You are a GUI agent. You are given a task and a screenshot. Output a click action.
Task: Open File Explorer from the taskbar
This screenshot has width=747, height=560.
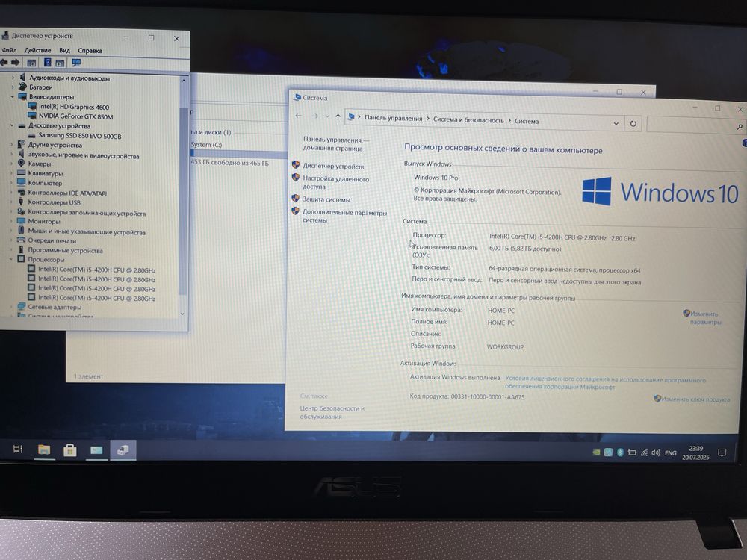(44, 449)
